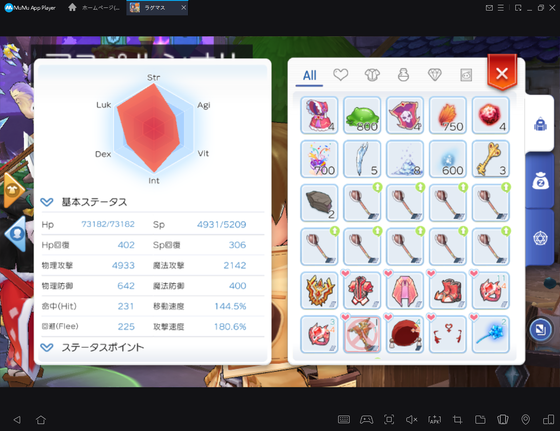Select the pink cape garment item
Image resolution: width=560 pixels, height=431 pixels.
[x=405, y=290]
